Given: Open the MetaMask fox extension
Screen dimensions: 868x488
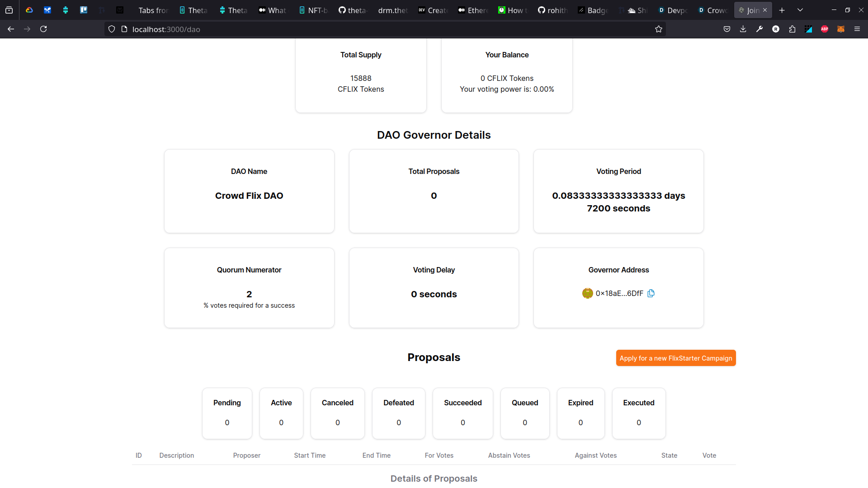Looking at the screenshot, I should 841,29.
